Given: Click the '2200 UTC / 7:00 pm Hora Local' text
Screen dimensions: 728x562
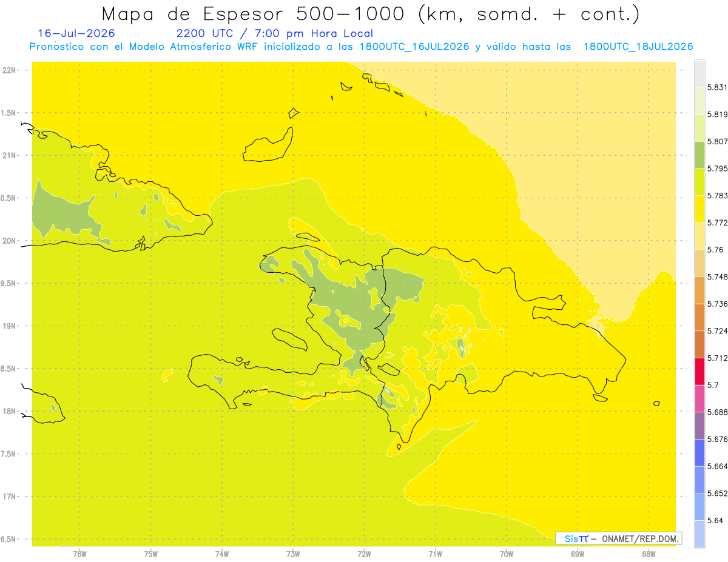Looking at the screenshot, I should pyautogui.click(x=274, y=33).
